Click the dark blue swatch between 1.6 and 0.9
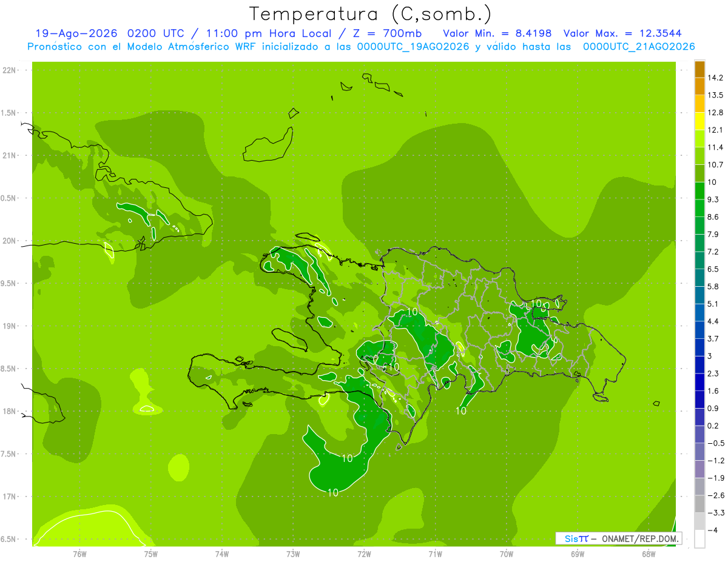 (x=699, y=400)
